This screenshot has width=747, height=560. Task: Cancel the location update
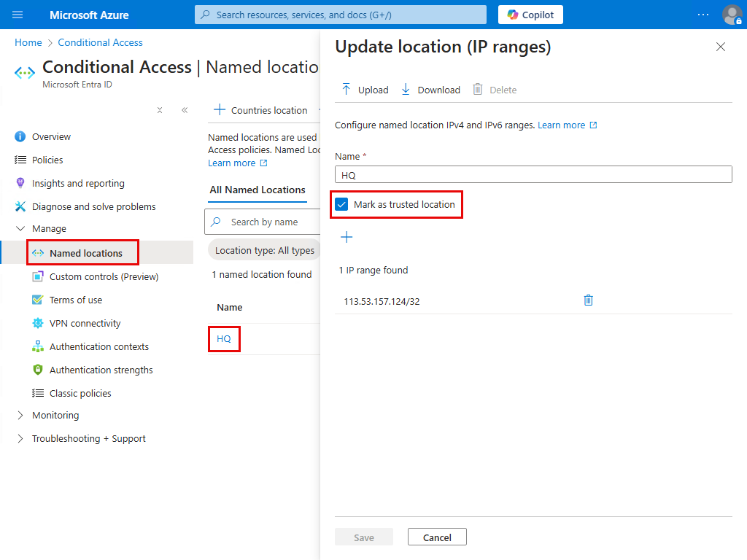(437, 537)
